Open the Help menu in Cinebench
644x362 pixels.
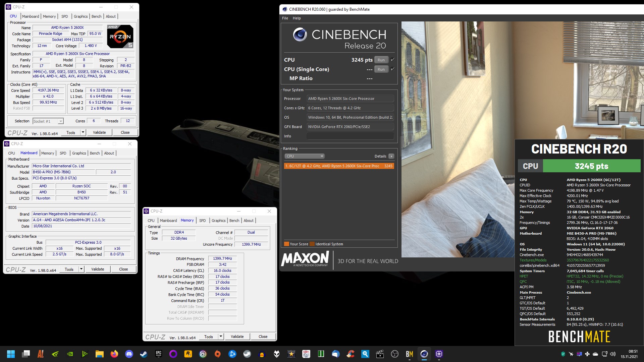pos(297,18)
